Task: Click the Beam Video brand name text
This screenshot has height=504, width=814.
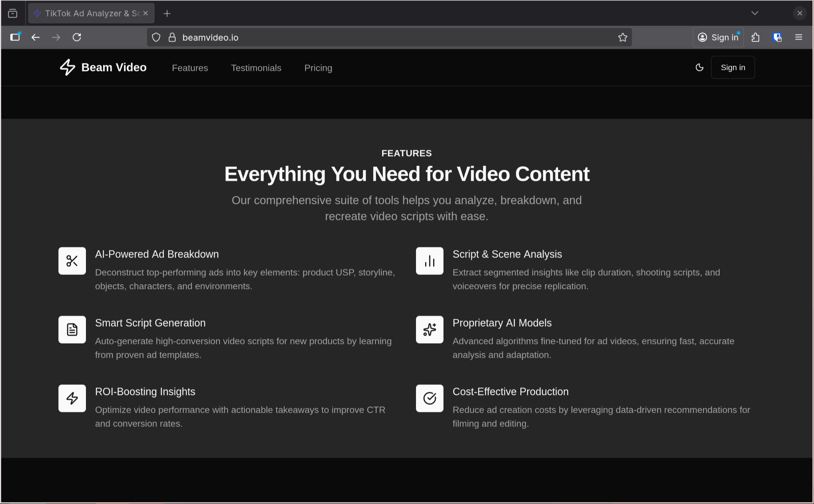Action: click(114, 68)
